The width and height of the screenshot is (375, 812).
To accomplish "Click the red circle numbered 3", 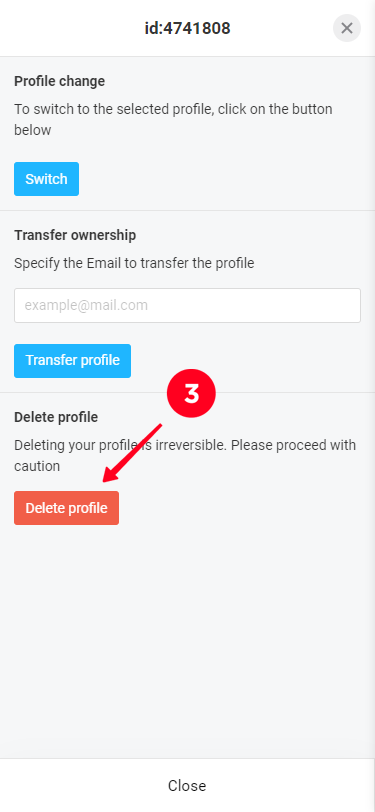I will pos(191,394).
